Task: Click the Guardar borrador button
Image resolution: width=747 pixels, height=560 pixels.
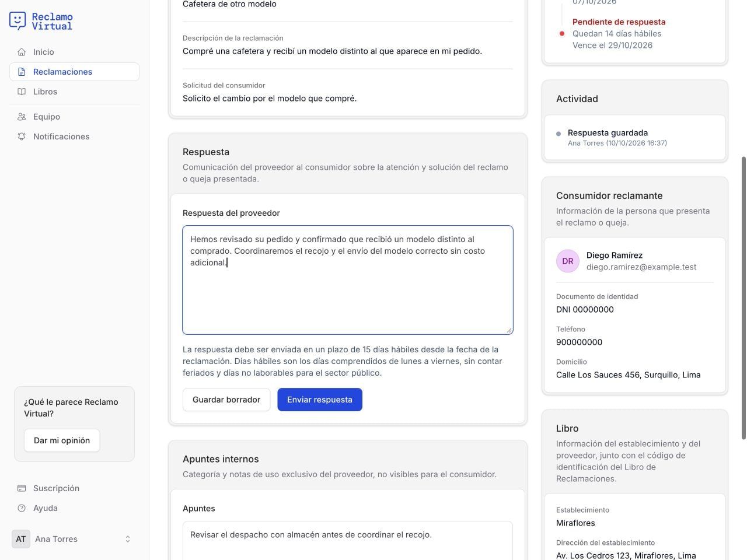Action: click(x=226, y=400)
